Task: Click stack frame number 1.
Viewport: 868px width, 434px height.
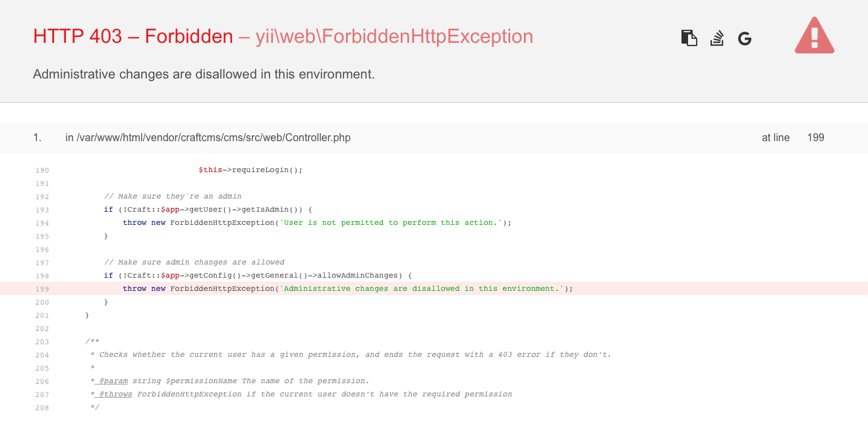Action: click(x=37, y=138)
